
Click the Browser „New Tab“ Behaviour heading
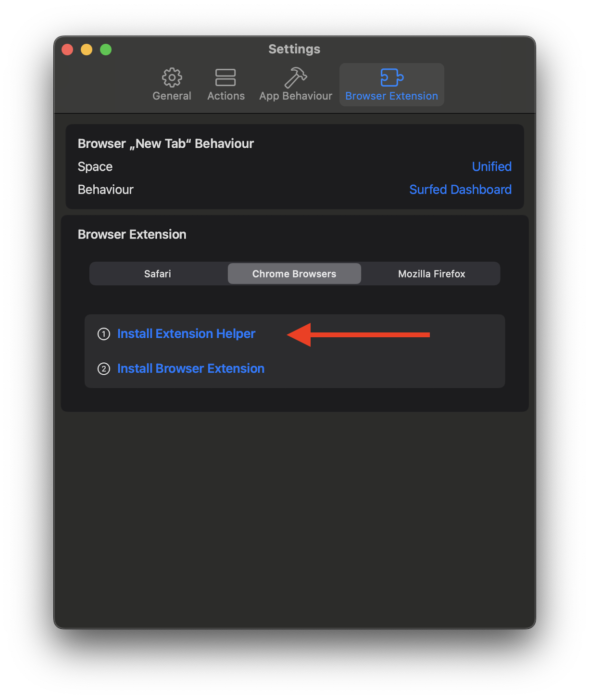pyautogui.click(x=166, y=144)
